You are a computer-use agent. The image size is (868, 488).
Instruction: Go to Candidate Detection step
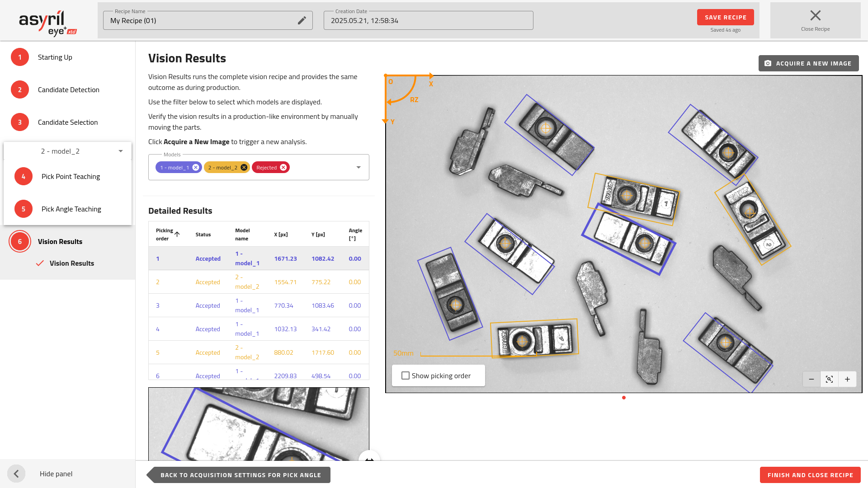click(69, 90)
